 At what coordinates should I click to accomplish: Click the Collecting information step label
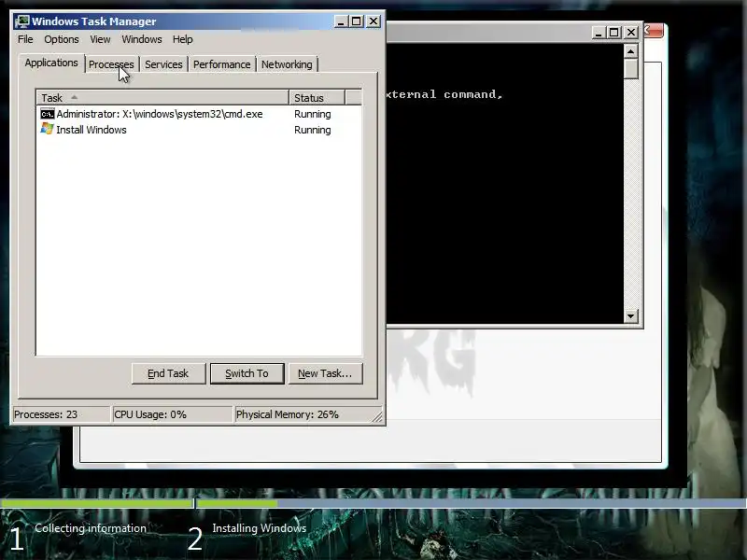pyautogui.click(x=91, y=528)
